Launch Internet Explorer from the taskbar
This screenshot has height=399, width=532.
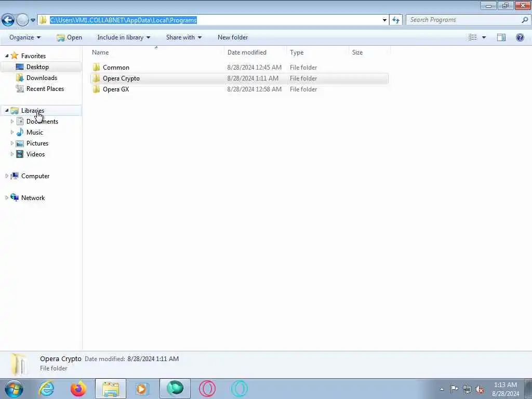[46, 389]
